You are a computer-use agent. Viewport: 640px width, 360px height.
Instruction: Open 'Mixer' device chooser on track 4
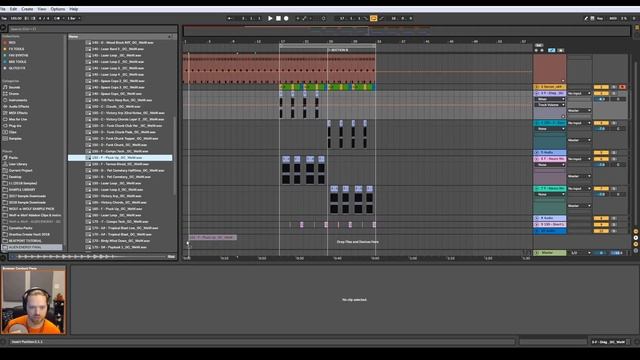coord(550,99)
